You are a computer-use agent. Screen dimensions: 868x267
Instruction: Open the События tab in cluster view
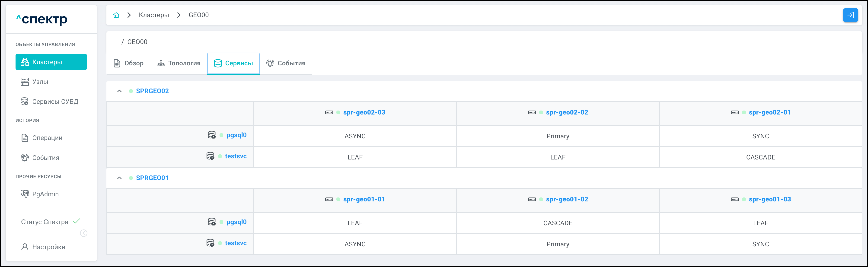coord(286,63)
